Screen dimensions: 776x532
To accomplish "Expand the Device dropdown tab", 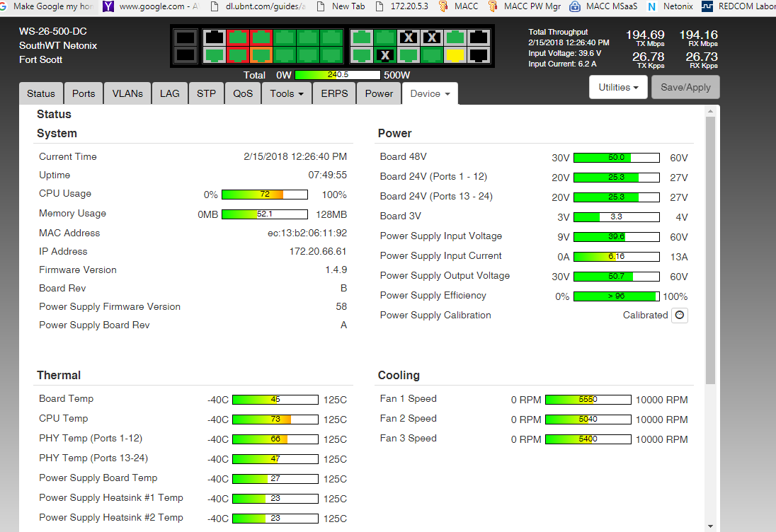I will pos(430,93).
